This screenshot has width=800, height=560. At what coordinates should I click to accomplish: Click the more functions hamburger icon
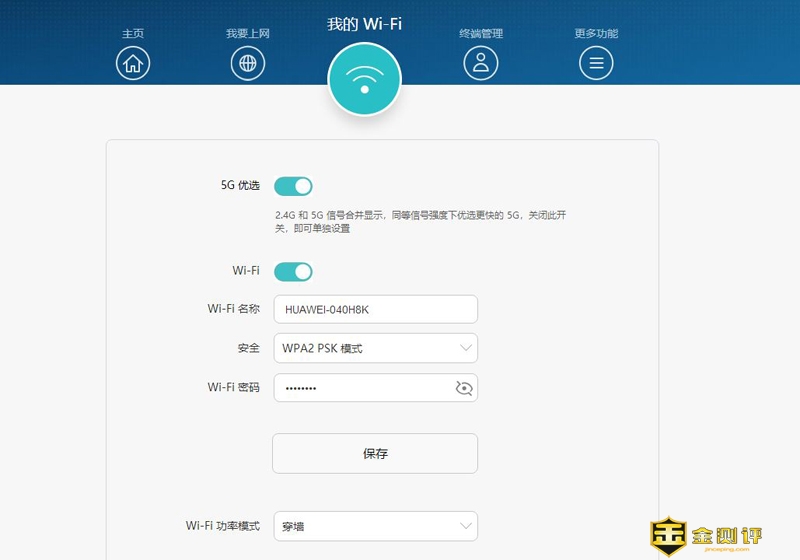coord(596,64)
